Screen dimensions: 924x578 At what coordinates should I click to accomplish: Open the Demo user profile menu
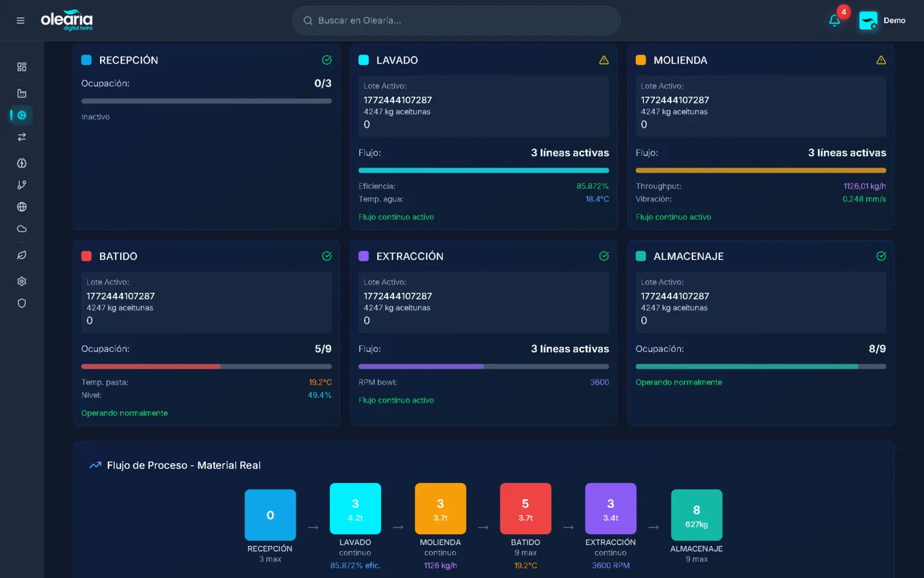882,20
